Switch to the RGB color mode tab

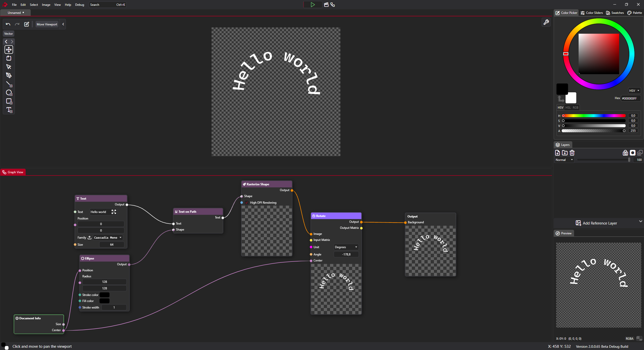pyautogui.click(x=575, y=107)
